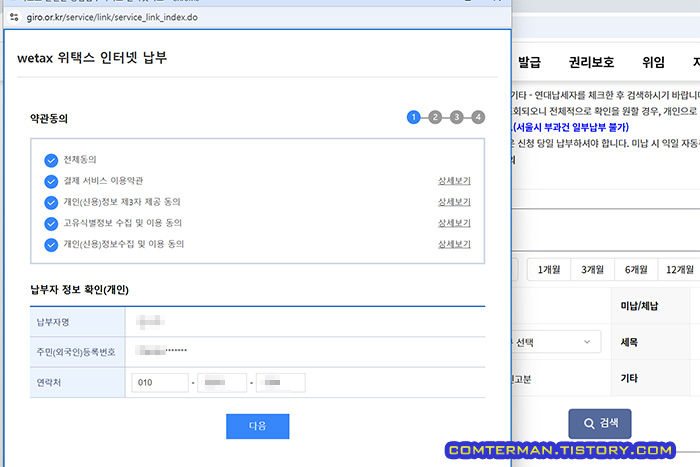Click the blue 다음 button
The width and height of the screenshot is (700, 467).
(x=258, y=426)
